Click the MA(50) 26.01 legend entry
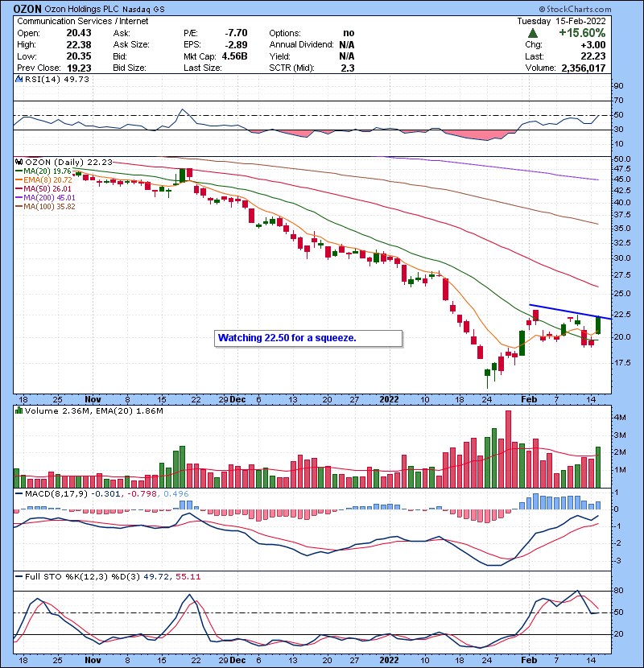Image resolution: width=644 pixels, height=668 pixels. coord(43,188)
